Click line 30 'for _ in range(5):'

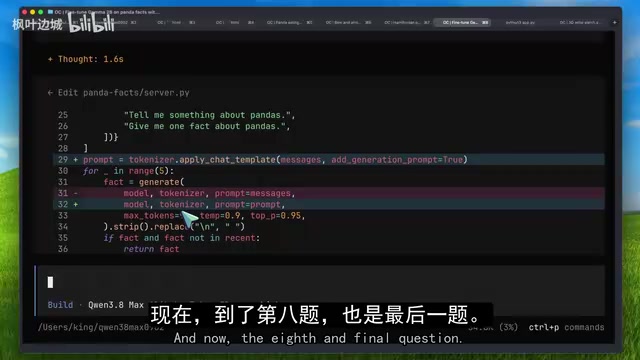point(128,171)
